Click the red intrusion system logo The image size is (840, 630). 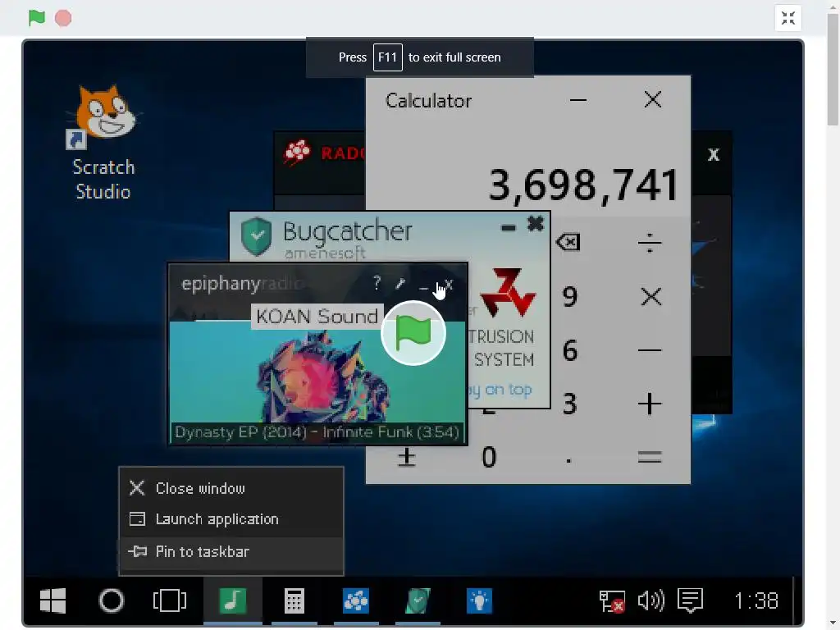click(507, 292)
